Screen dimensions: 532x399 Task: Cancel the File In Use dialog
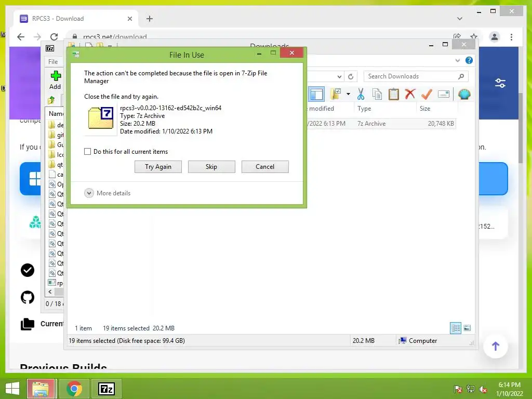[x=265, y=167]
